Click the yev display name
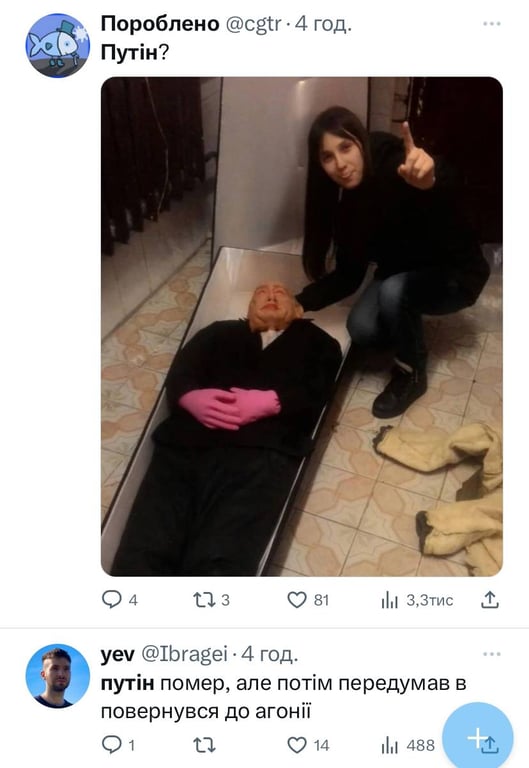 tap(118, 654)
